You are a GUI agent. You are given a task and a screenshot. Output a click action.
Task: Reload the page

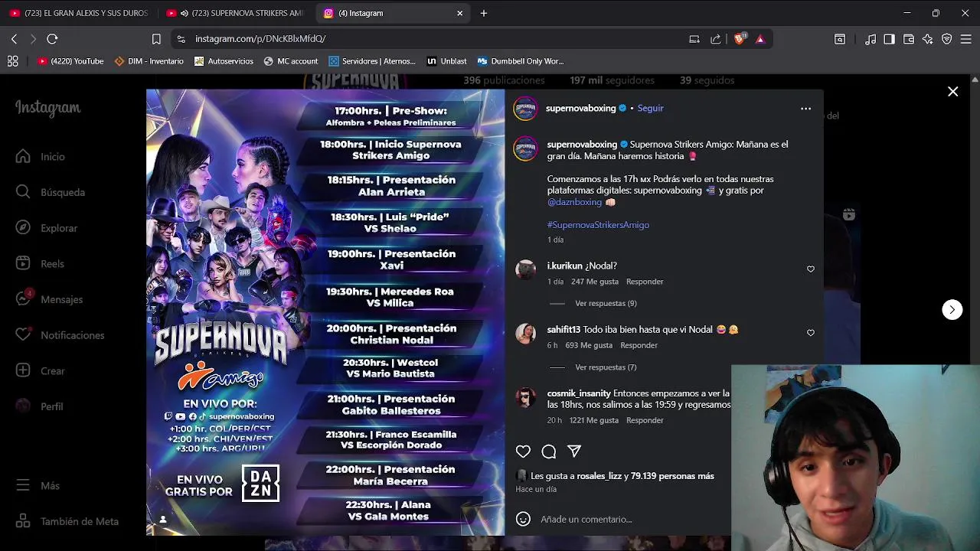[x=52, y=39]
